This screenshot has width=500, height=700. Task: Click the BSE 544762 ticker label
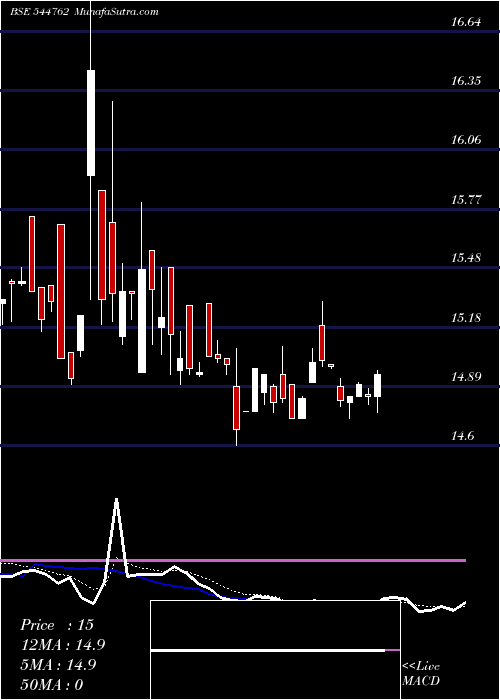coord(39,12)
